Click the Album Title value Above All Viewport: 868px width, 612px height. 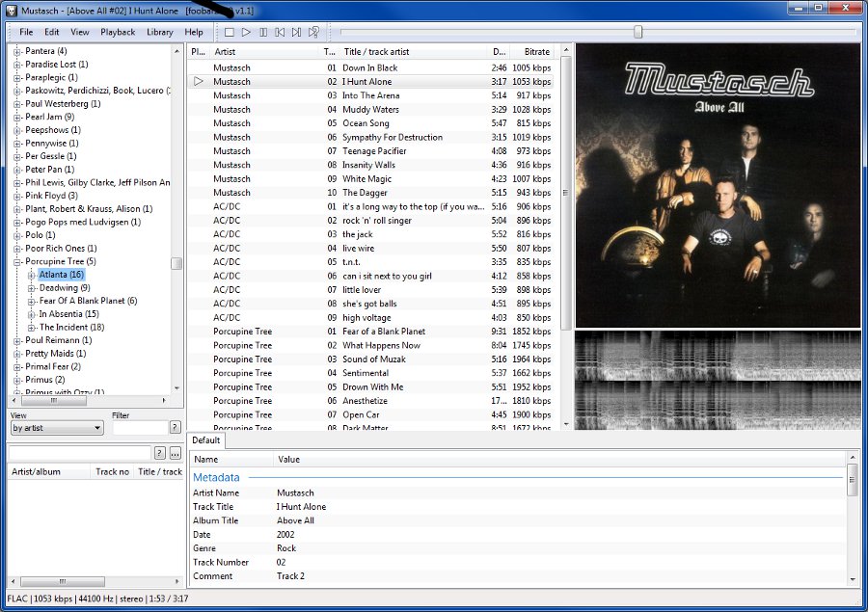click(295, 520)
